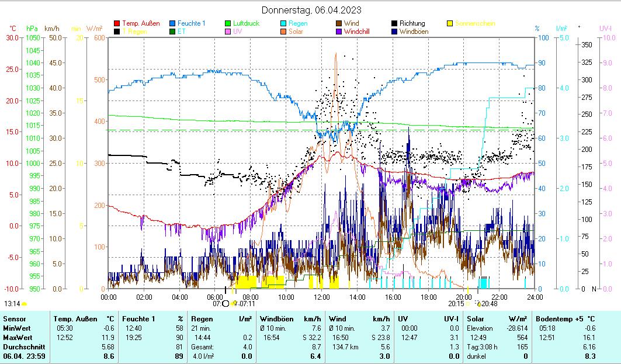Click the 20:48 sunset time marker
Image resolution: width=621 pixels, height=364 pixels.
point(490,304)
